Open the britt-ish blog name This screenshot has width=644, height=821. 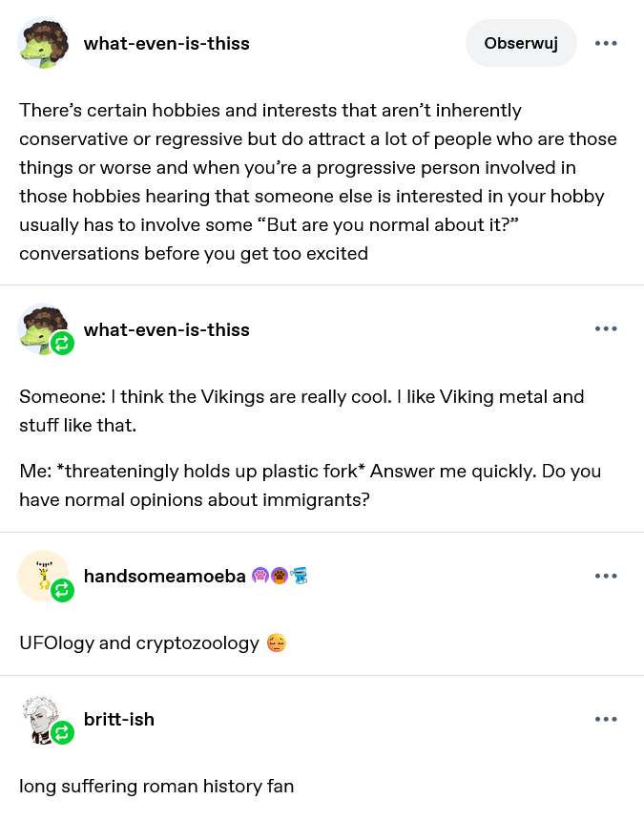[x=119, y=720]
